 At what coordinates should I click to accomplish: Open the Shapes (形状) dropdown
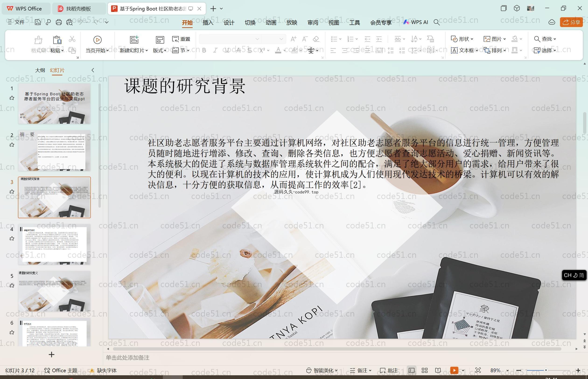point(462,39)
